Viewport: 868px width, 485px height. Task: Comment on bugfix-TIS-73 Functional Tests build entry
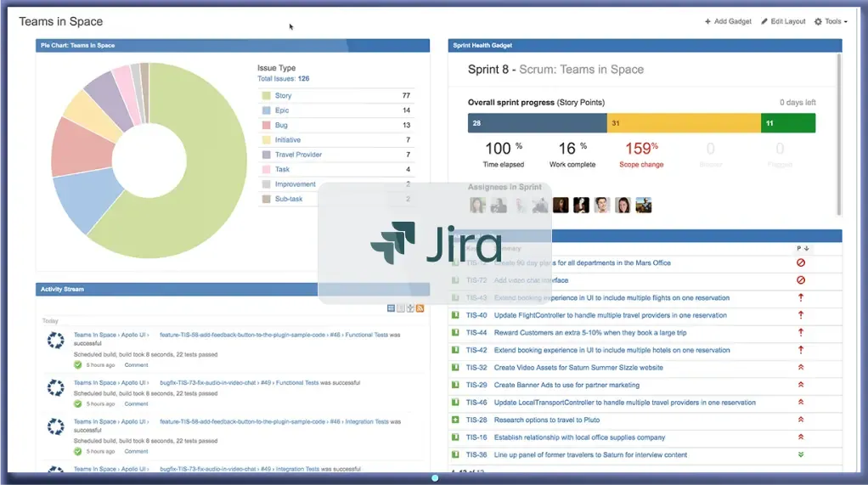[x=136, y=403]
